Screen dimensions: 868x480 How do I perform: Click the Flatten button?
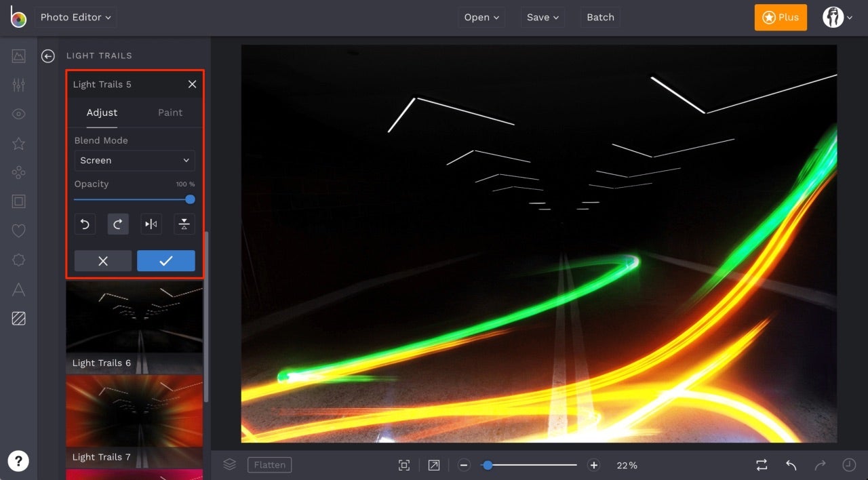point(269,465)
